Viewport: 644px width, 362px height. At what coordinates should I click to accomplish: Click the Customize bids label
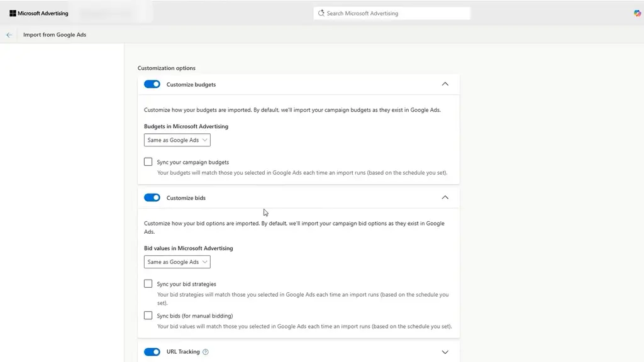tap(186, 198)
